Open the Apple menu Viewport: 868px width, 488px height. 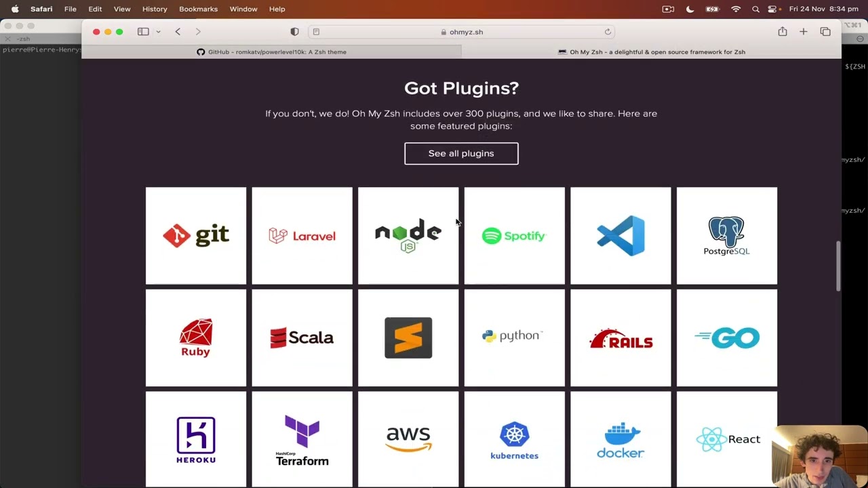(x=15, y=9)
